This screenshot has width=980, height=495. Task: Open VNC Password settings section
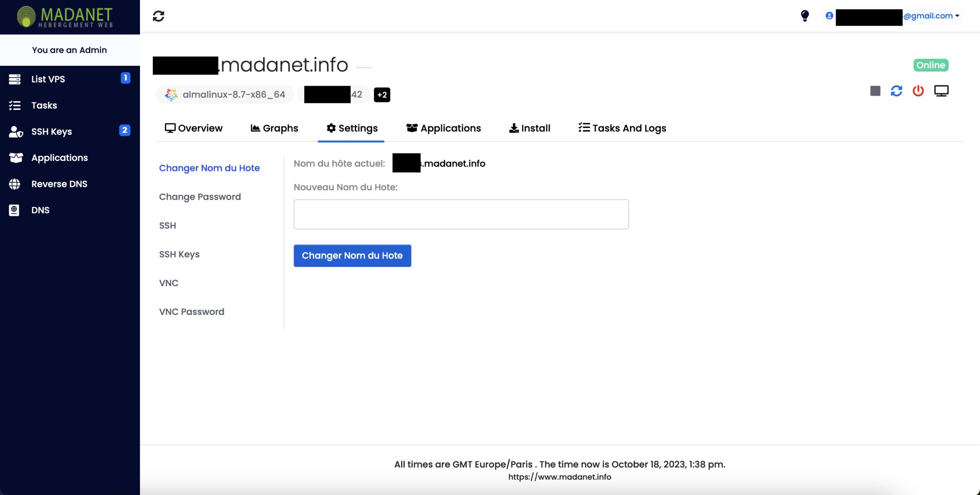pos(192,311)
